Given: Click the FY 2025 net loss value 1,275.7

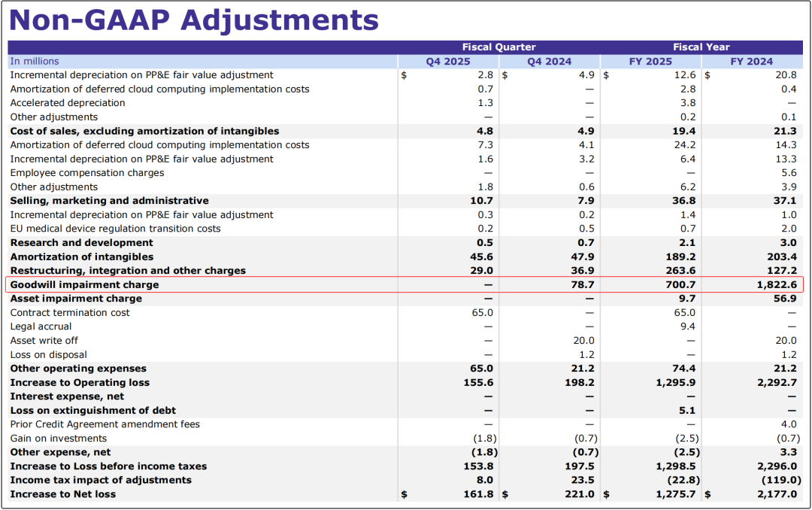Looking at the screenshot, I should [676, 494].
